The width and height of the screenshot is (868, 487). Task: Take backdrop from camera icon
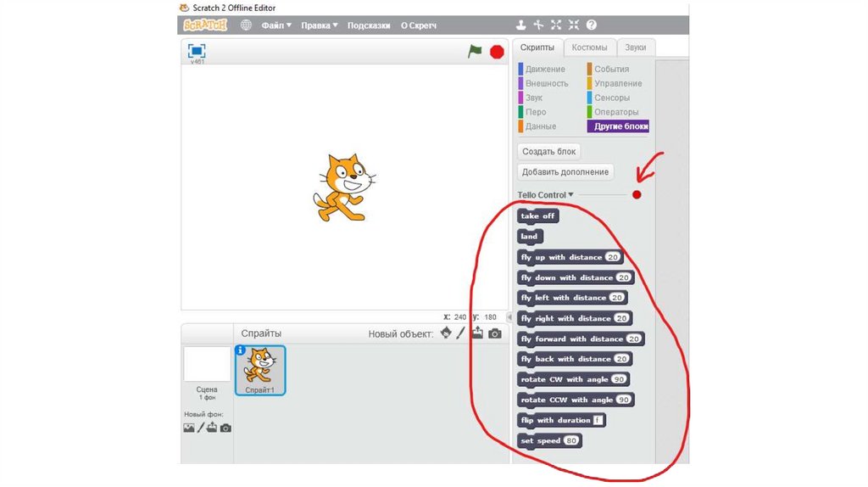[x=225, y=428]
